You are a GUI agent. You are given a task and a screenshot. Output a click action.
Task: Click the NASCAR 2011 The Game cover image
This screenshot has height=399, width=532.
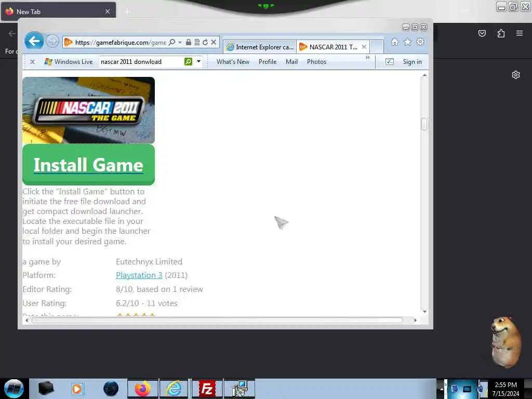tap(88, 110)
